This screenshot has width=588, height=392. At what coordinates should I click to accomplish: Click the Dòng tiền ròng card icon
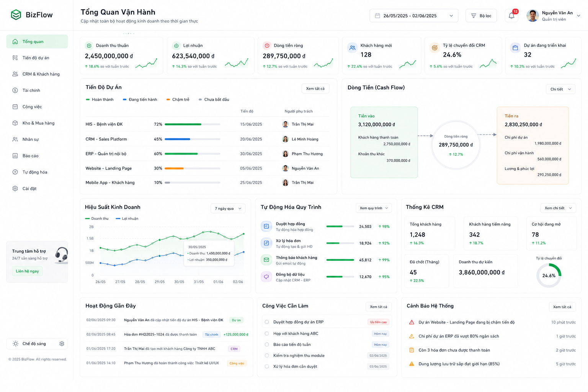[x=267, y=46]
